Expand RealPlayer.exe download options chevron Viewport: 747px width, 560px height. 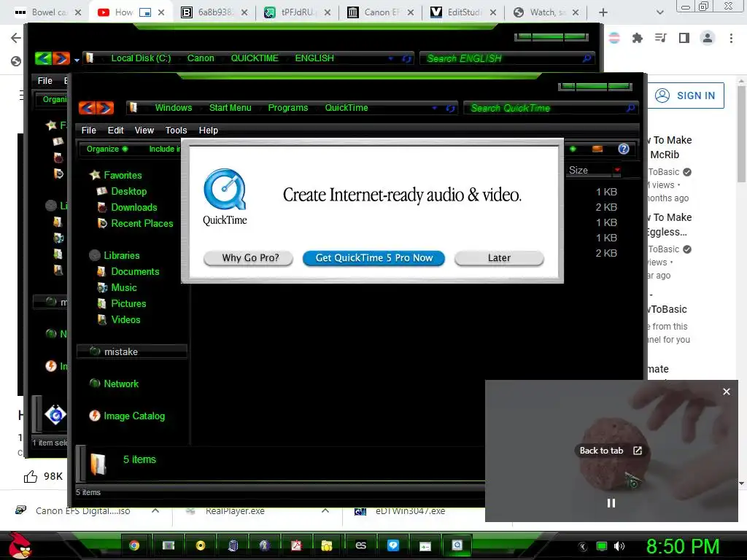coord(325,510)
